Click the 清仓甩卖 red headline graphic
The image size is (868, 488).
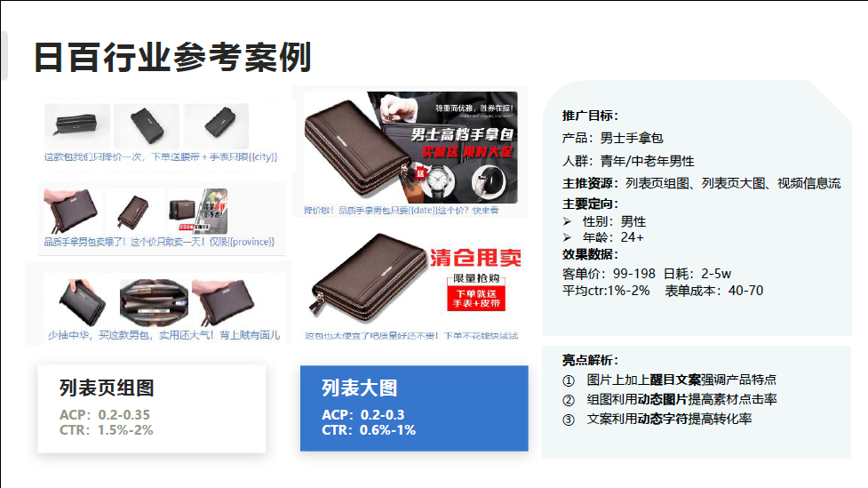coord(475,258)
